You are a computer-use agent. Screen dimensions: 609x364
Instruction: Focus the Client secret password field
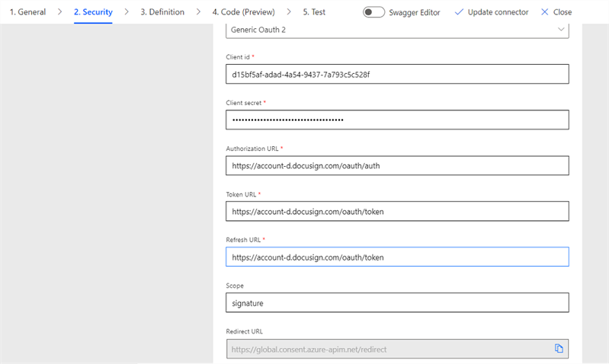point(397,120)
